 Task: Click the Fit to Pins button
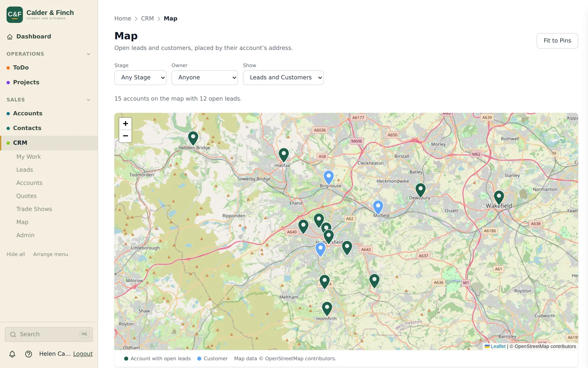pyautogui.click(x=557, y=41)
